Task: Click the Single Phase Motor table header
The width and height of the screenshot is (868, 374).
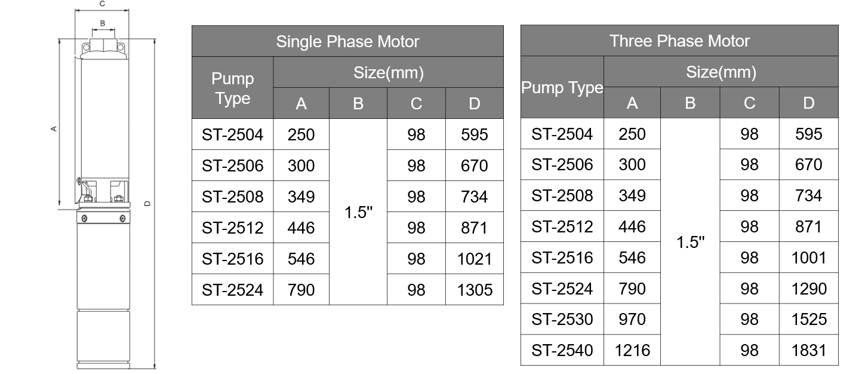Action: click(347, 41)
